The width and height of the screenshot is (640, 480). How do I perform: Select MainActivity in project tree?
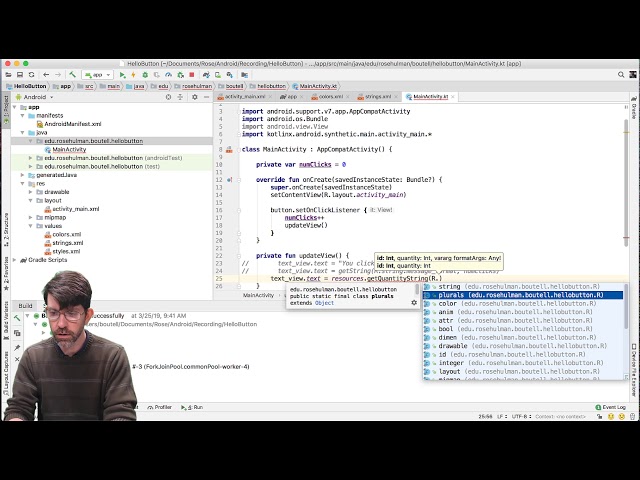[65, 150]
